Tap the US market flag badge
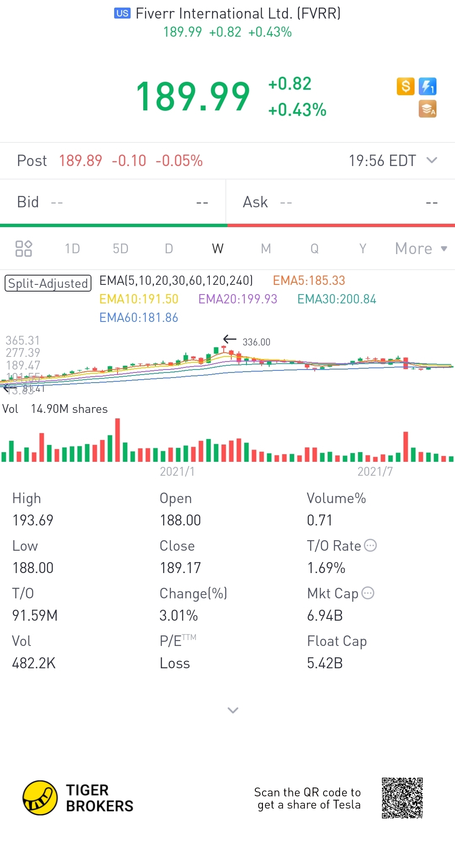455x868 pixels. [122, 13]
